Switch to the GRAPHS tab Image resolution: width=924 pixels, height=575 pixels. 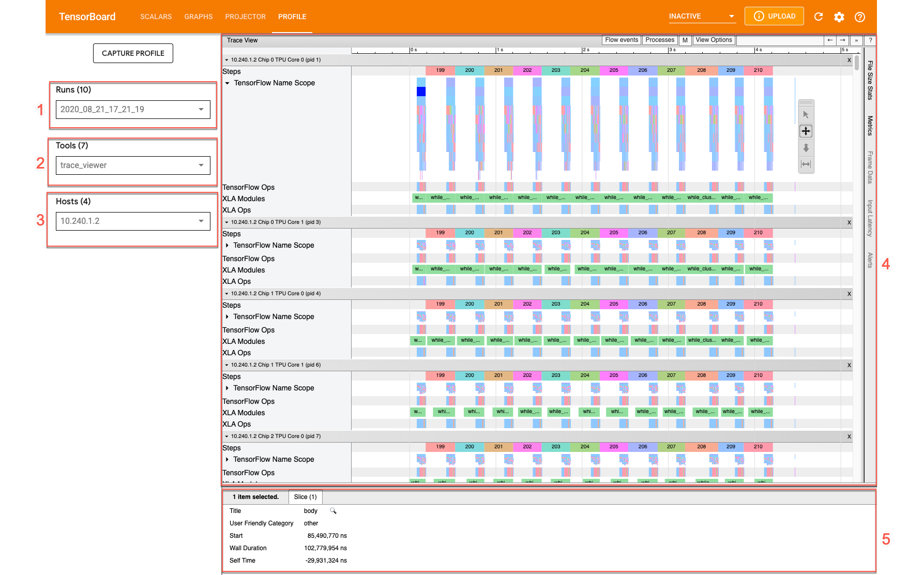[199, 17]
